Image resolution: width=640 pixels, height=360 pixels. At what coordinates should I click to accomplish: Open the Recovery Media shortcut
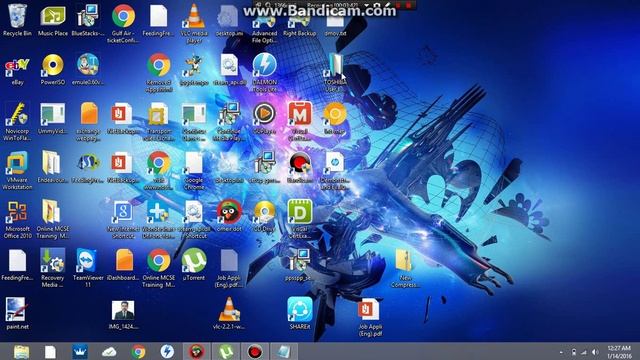[53, 260]
